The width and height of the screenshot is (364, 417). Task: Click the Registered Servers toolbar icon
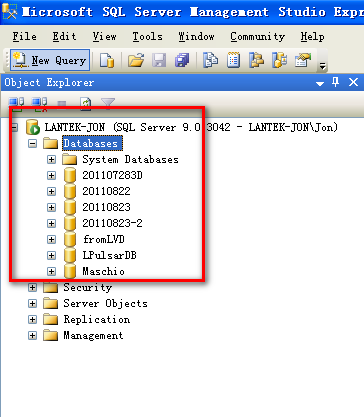point(210,60)
